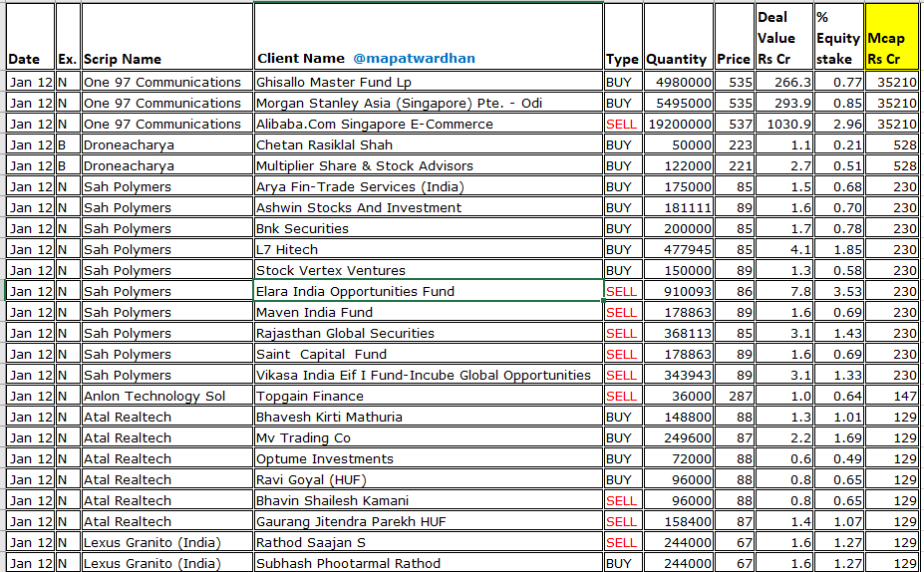Select Saint Capital Fund cell

[x=429, y=354]
